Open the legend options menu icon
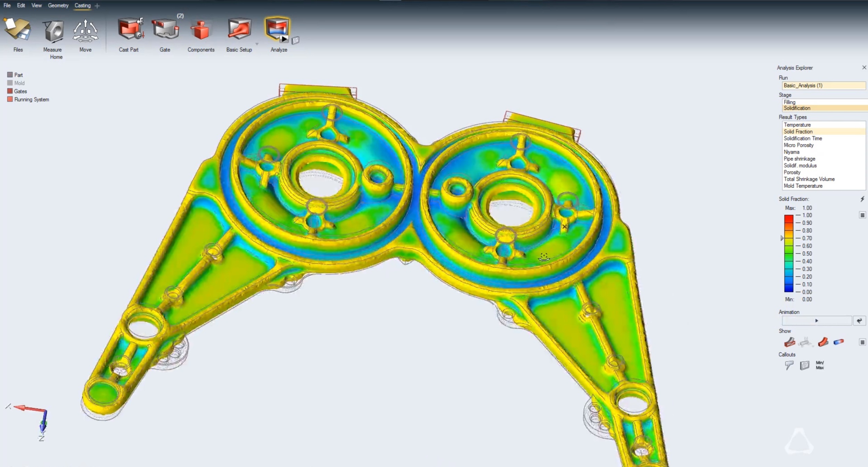Viewport: 868px width, 467px height. coord(862,215)
